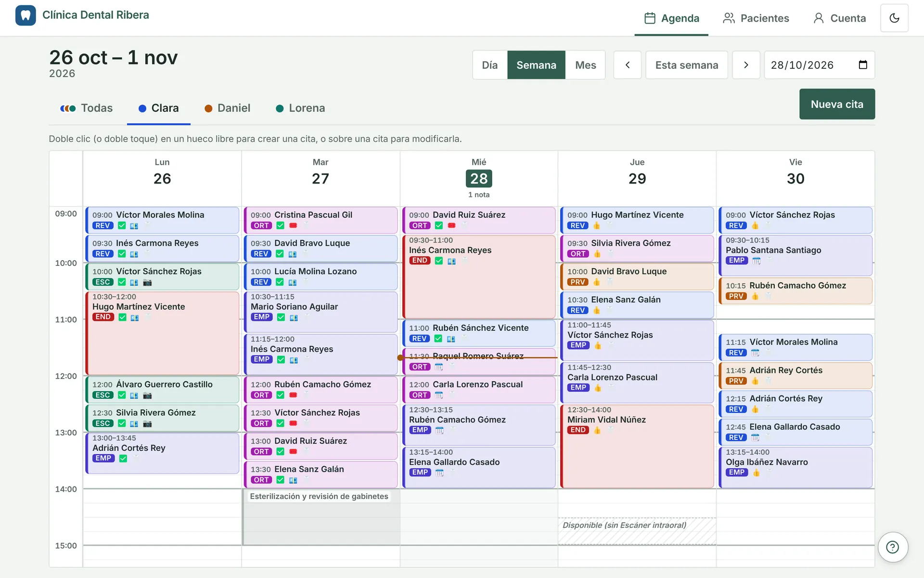Switch to Mes view

[585, 65]
